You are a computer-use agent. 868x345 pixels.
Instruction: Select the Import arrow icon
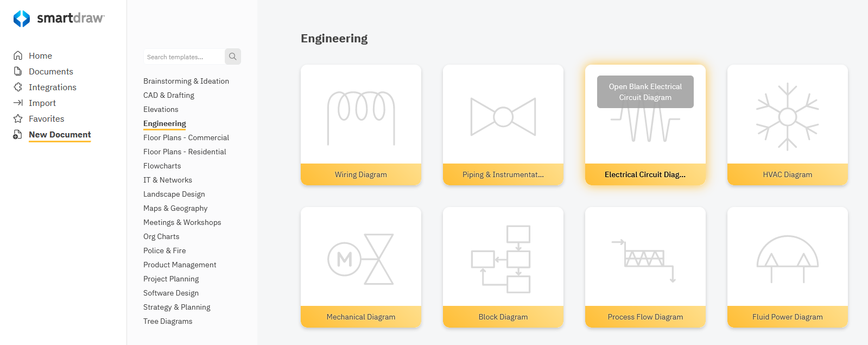click(17, 103)
